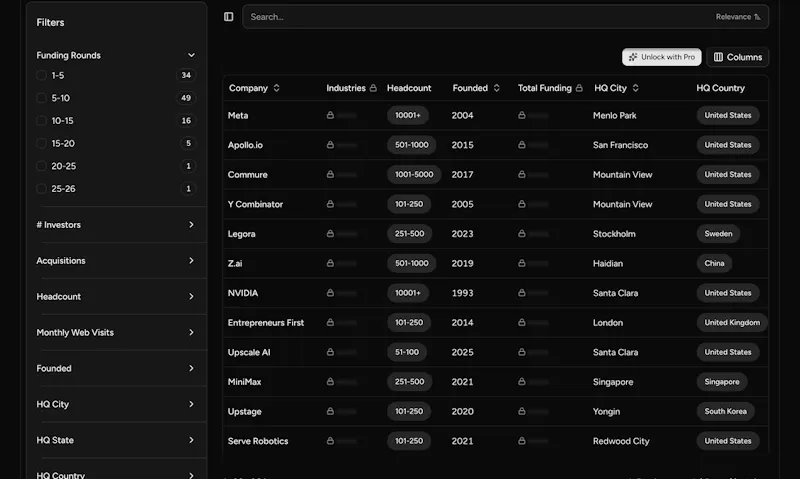The width and height of the screenshot is (800, 479).
Task: Check the 5-10 funding rounds filter
Action: coord(41,98)
